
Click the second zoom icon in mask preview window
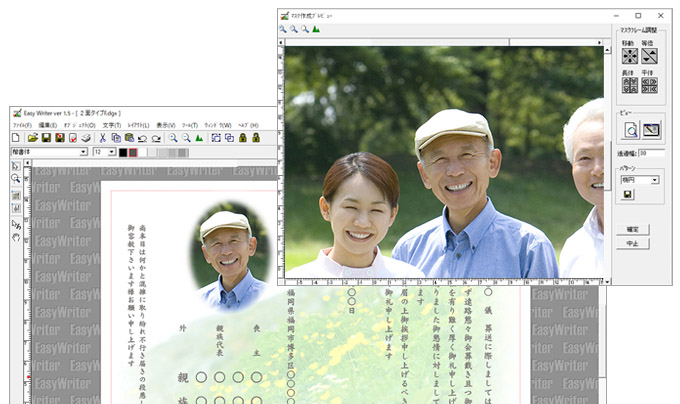(x=294, y=29)
